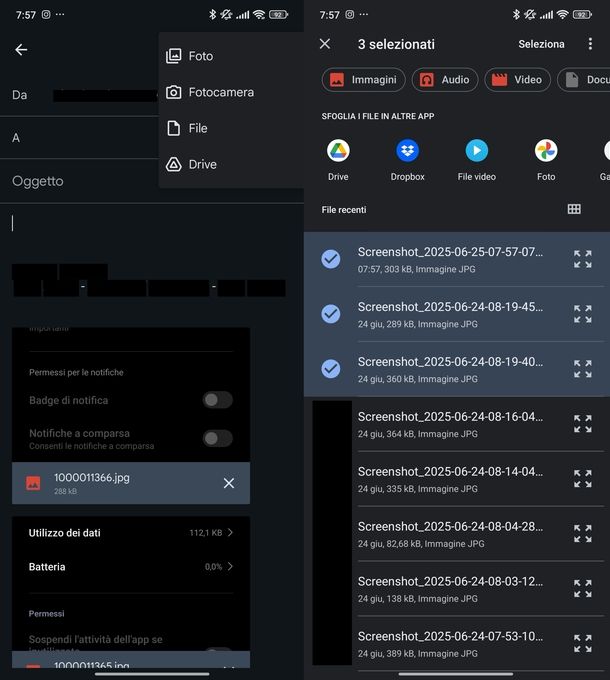Filter files by the Immagini chip
Screen dimensions: 610x680
(363, 80)
